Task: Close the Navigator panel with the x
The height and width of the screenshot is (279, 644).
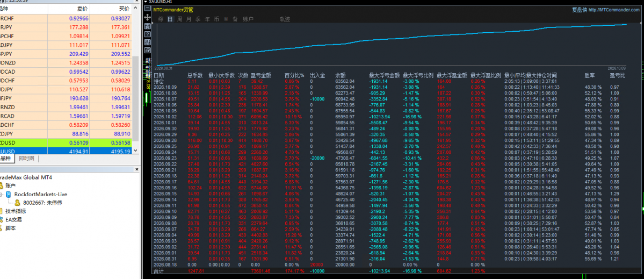Action: [137, 169]
